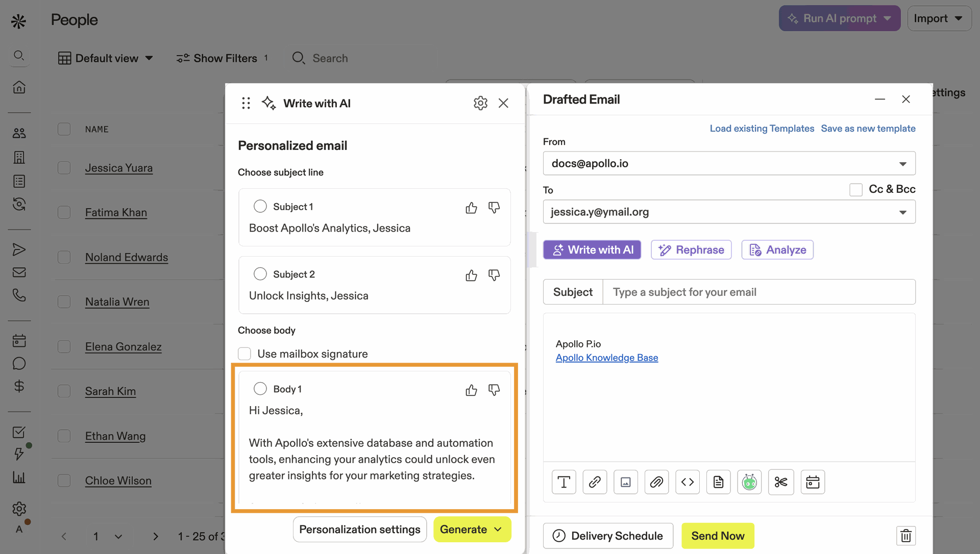Click the scissors snippet icon in editor toolbar
Viewport: 980px width, 554px height.
click(780, 482)
